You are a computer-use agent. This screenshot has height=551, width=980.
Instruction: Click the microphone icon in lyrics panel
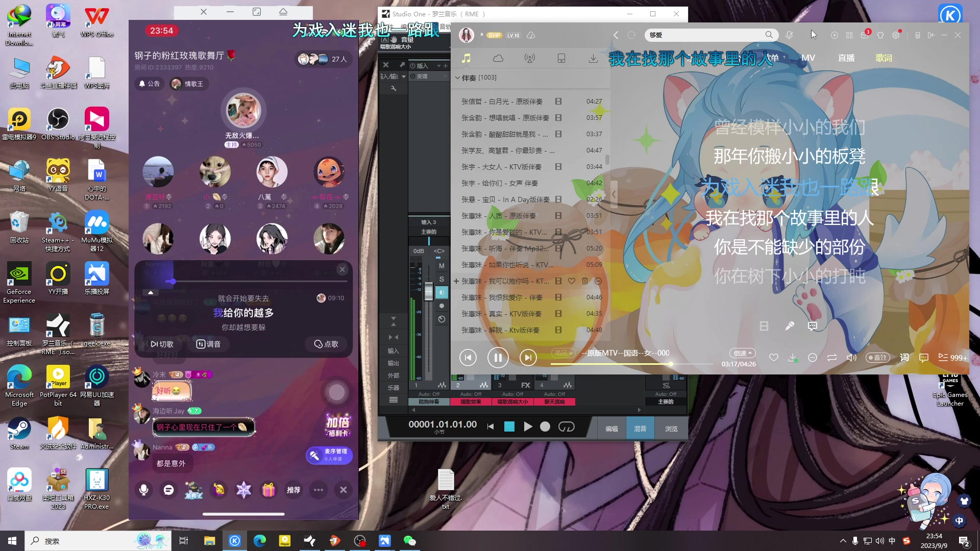789,326
